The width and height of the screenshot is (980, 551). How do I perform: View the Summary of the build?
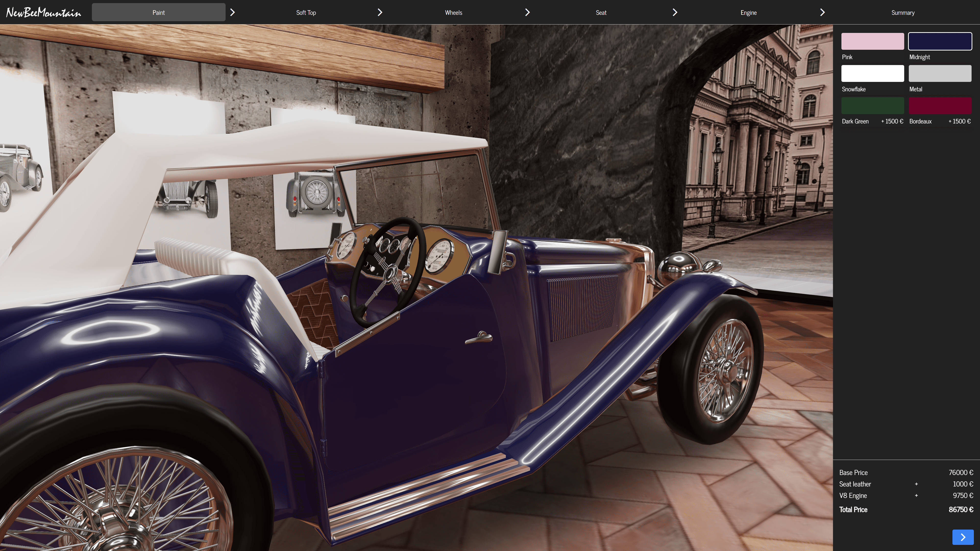tap(903, 12)
